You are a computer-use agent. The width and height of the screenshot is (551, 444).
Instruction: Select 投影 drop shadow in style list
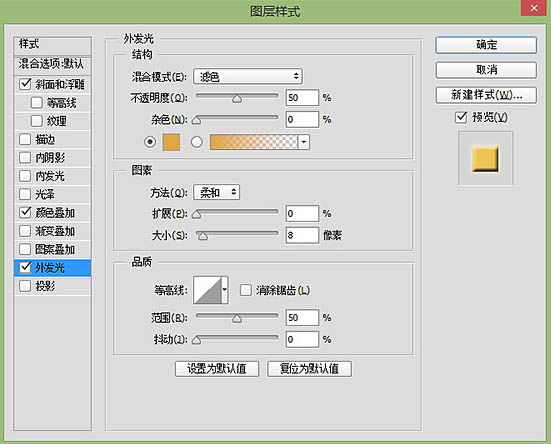pyautogui.click(x=52, y=286)
